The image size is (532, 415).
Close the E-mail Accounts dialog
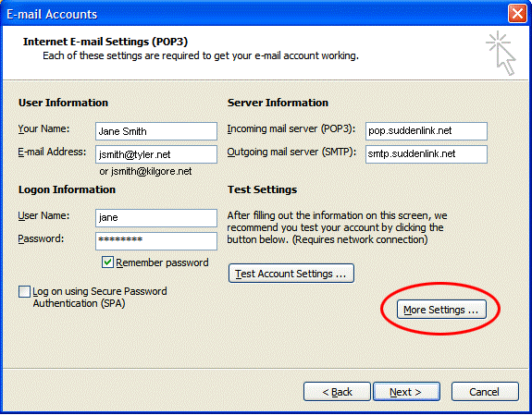point(517,14)
